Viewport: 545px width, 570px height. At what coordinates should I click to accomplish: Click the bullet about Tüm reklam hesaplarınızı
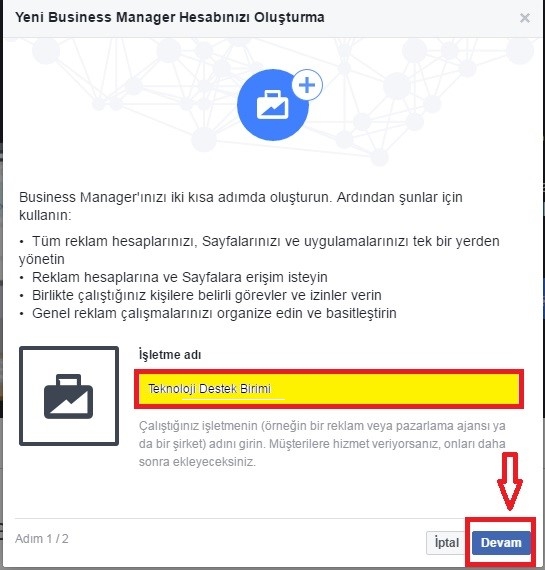point(259,250)
